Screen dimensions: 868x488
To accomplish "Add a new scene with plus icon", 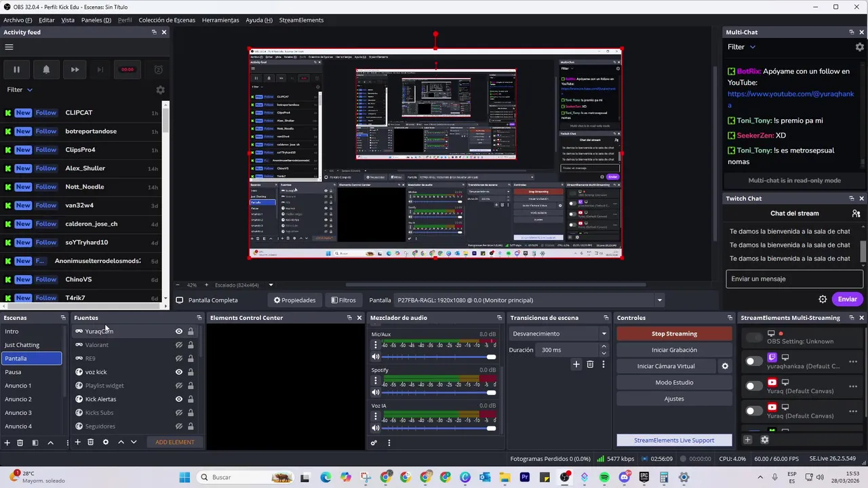I will click(7, 442).
